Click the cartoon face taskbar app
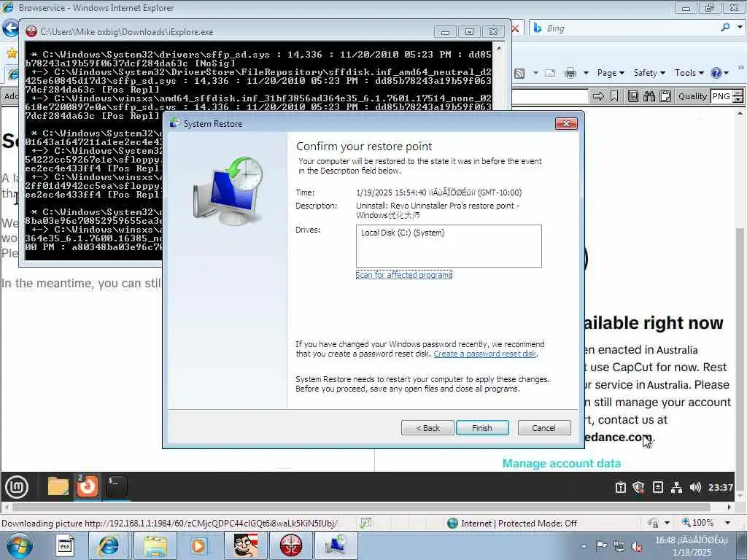The image size is (747, 560). [x=246, y=545]
